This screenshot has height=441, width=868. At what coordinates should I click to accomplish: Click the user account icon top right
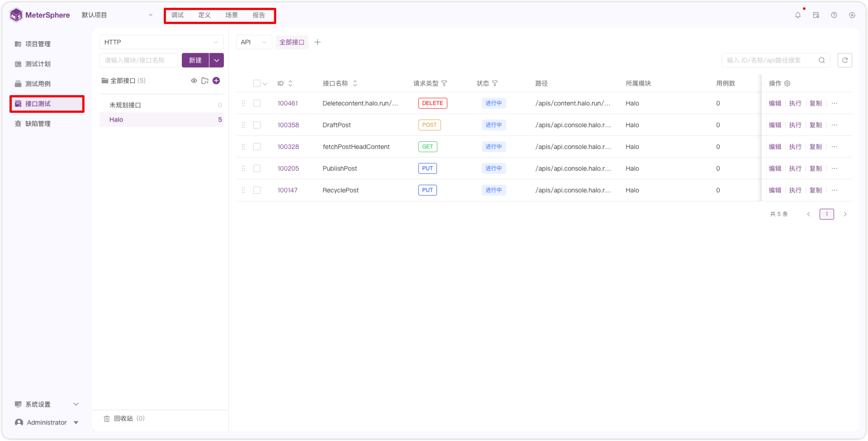852,15
